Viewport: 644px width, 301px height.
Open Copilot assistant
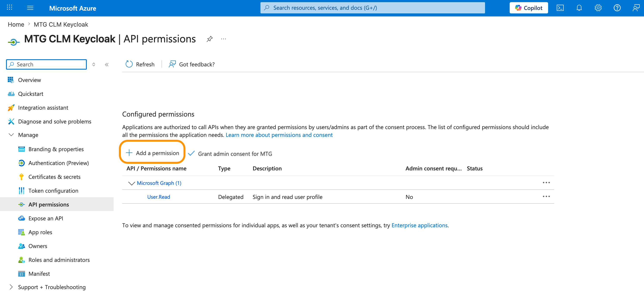[x=529, y=8]
